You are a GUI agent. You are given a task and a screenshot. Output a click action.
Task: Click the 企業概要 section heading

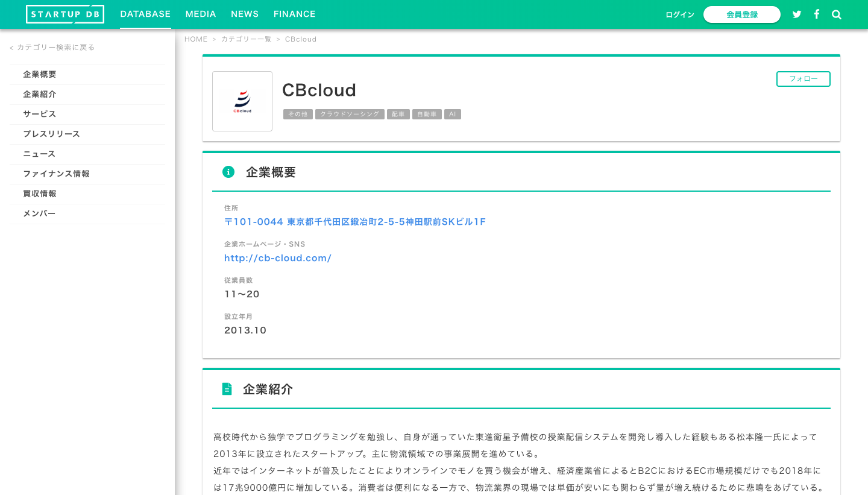271,172
